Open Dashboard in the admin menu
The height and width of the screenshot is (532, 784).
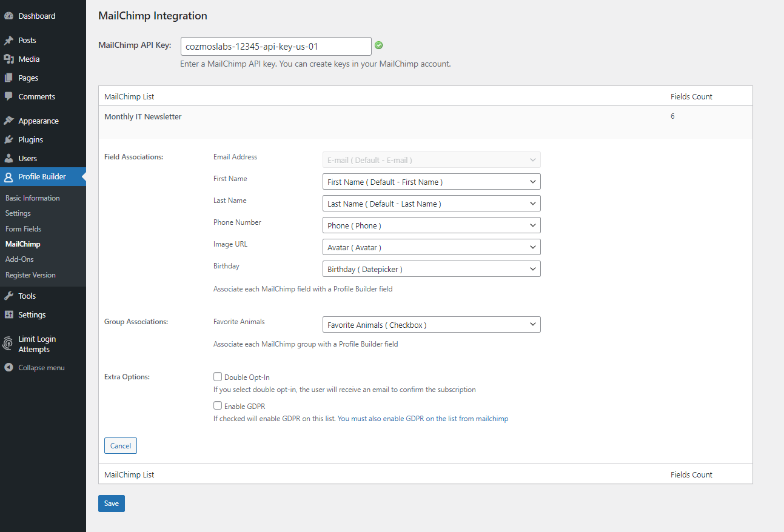click(43, 16)
